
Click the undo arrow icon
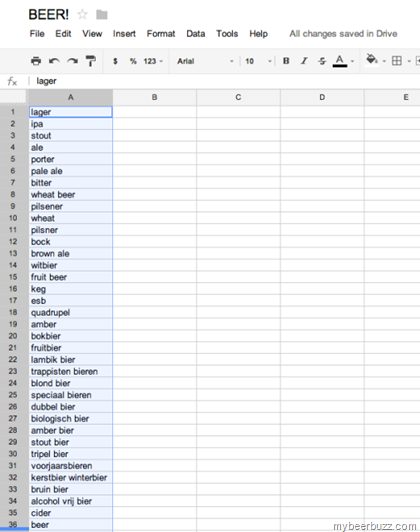click(x=54, y=61)
